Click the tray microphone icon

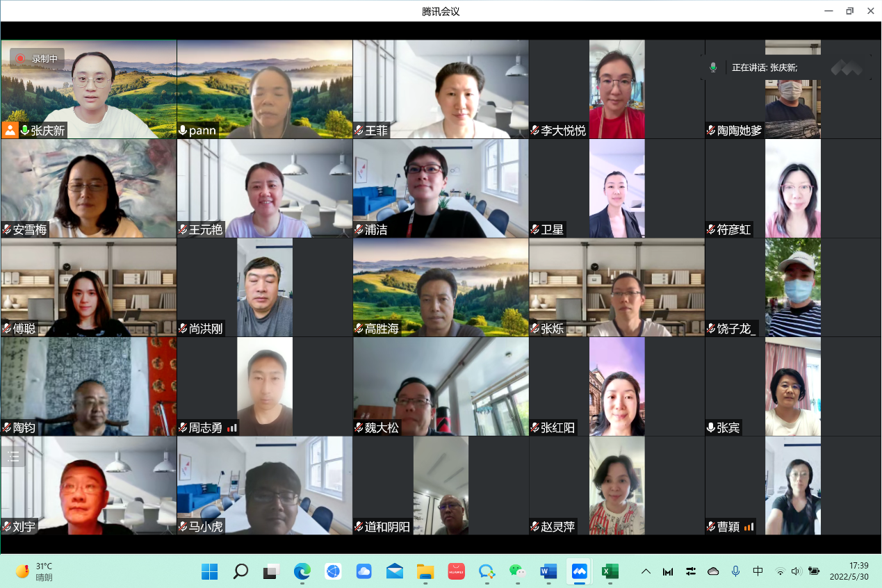click(735, 571)
